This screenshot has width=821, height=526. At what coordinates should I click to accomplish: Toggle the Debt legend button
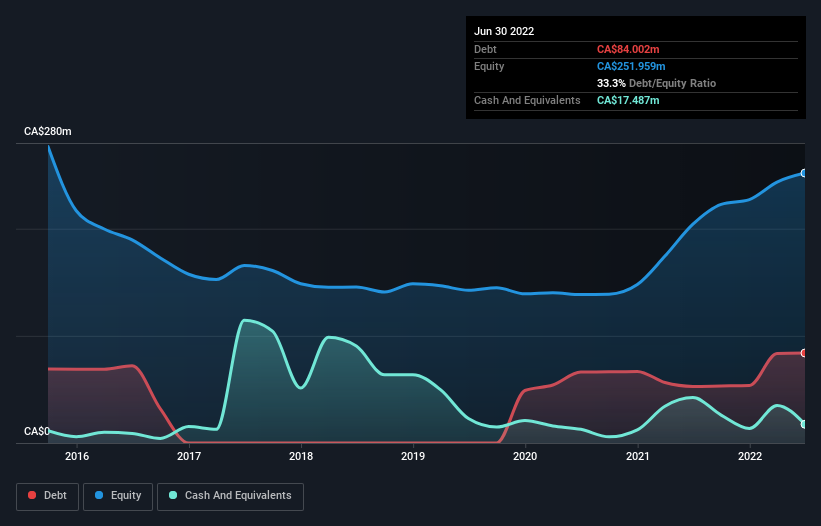48,496
